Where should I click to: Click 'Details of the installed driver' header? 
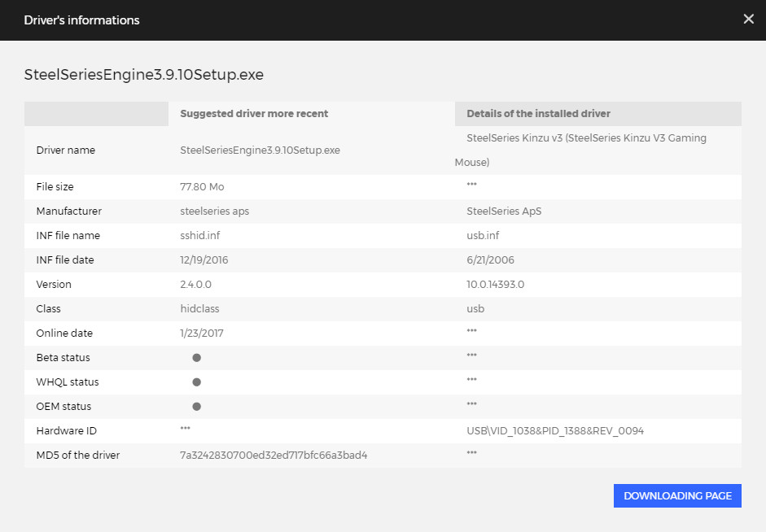coord(538,114)
